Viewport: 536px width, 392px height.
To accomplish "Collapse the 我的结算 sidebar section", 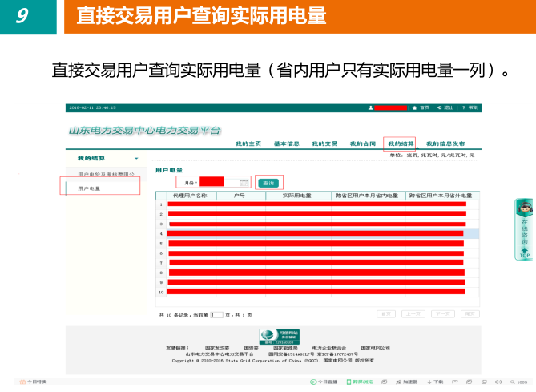I will coord(136,159).
